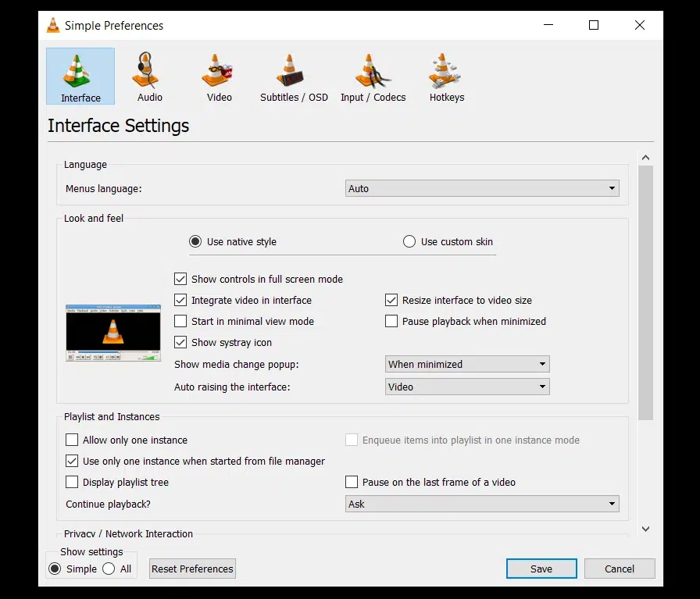700x599 pixels.
Task: Open the Input / Codecs preferences category
Action: tap(373, 77)
